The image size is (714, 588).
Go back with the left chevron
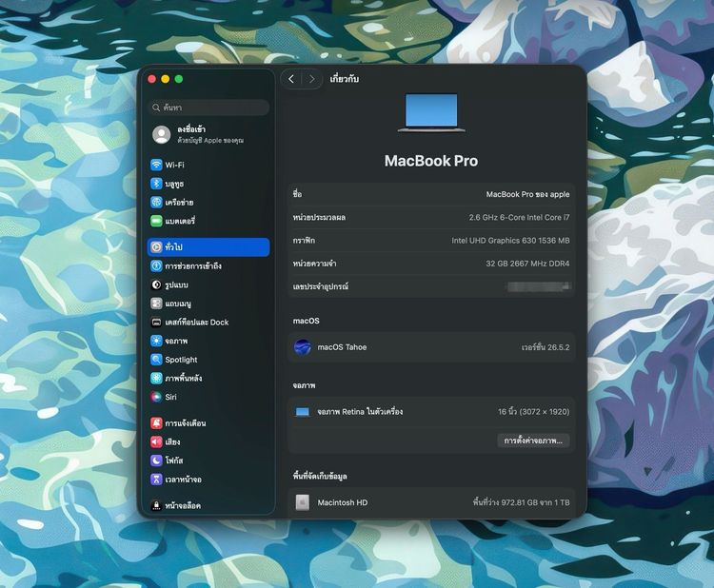291,79
